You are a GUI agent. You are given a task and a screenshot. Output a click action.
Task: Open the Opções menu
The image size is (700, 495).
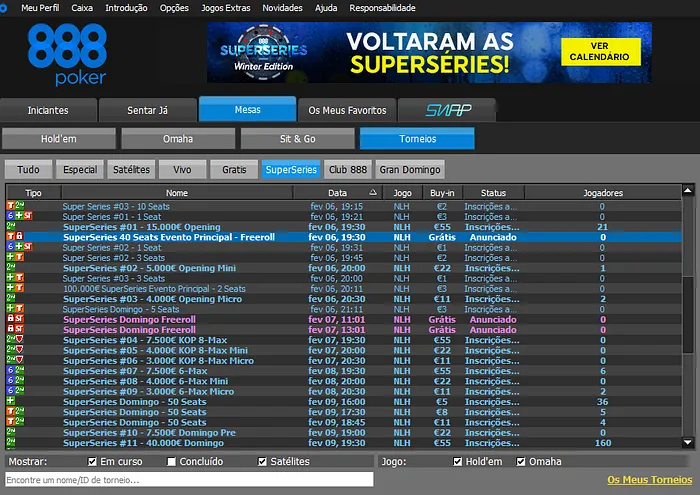click(x=174, y=8)
